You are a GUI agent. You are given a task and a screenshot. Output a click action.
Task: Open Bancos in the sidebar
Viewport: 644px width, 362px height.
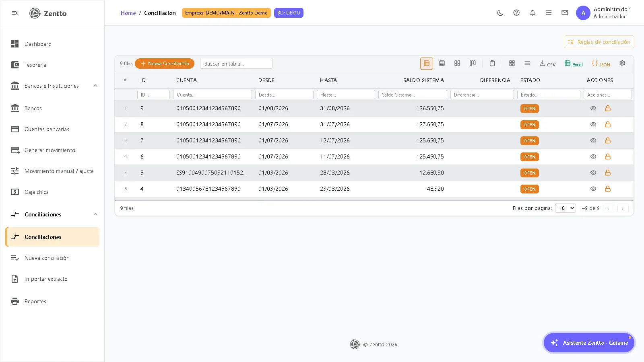click(x=52, y=108)
